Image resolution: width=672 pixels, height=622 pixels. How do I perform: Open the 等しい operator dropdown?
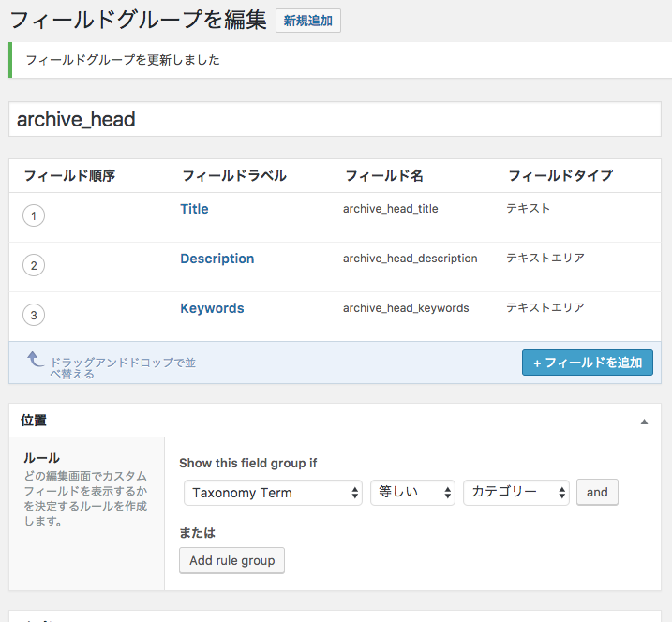tap(412, 493)
